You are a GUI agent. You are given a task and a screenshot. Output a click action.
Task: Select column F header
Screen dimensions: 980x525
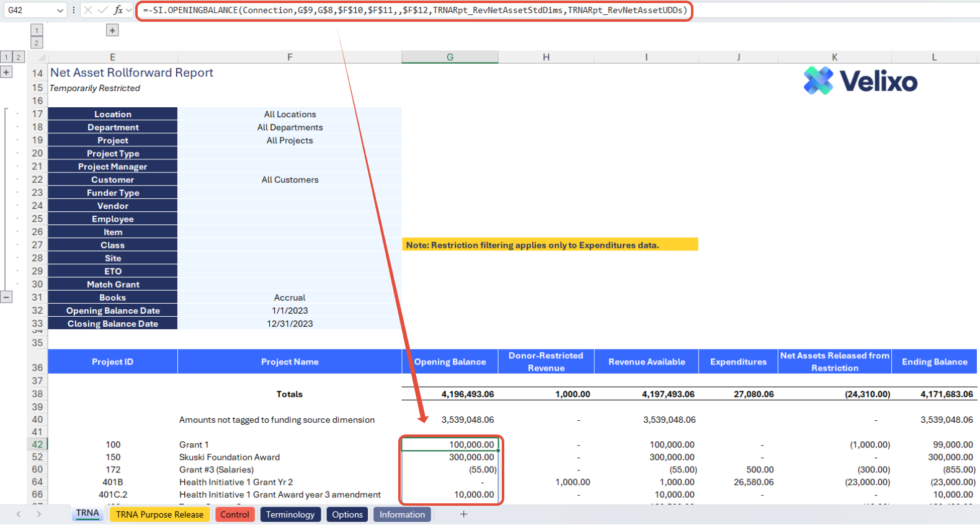(x=290, y=57)
